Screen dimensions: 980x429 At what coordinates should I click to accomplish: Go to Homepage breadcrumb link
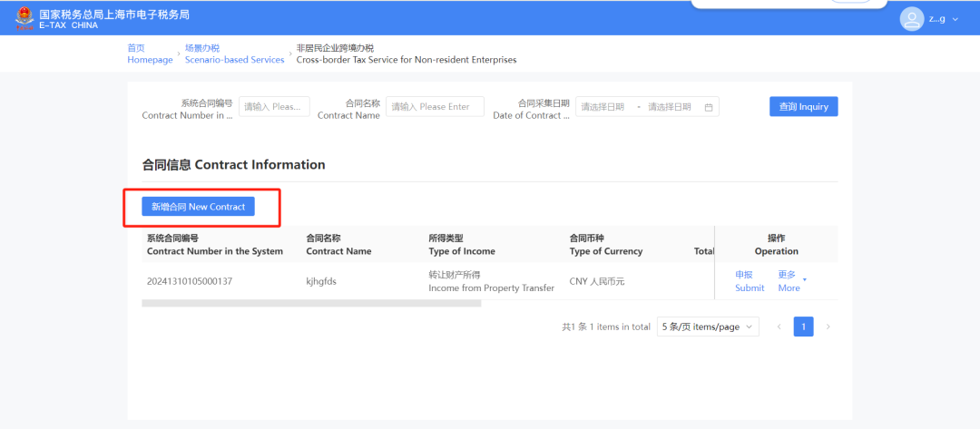click(x=150, y=54)
